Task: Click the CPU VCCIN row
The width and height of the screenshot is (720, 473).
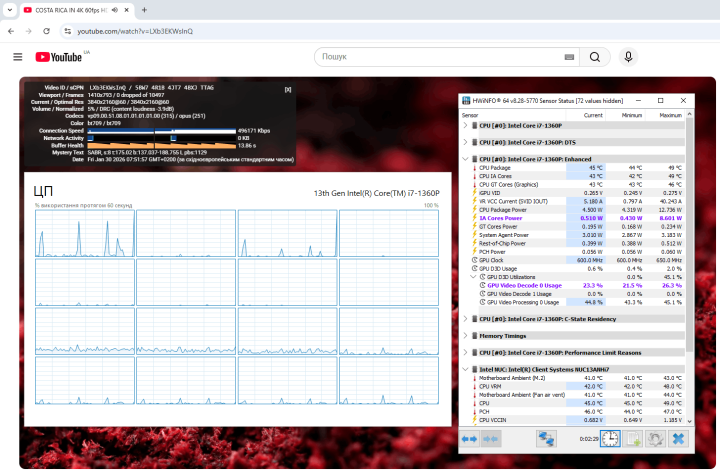Action: click(x=577, y=420)
